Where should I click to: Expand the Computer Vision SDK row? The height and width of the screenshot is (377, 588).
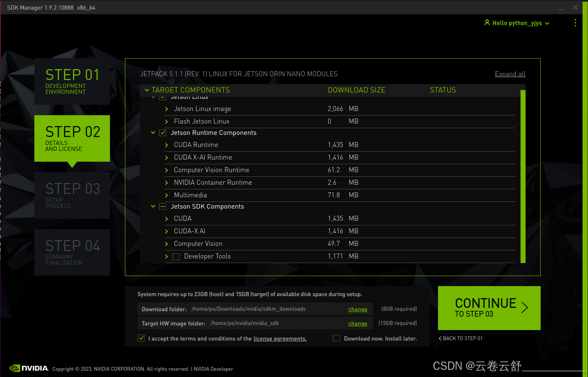coord(166,244)
